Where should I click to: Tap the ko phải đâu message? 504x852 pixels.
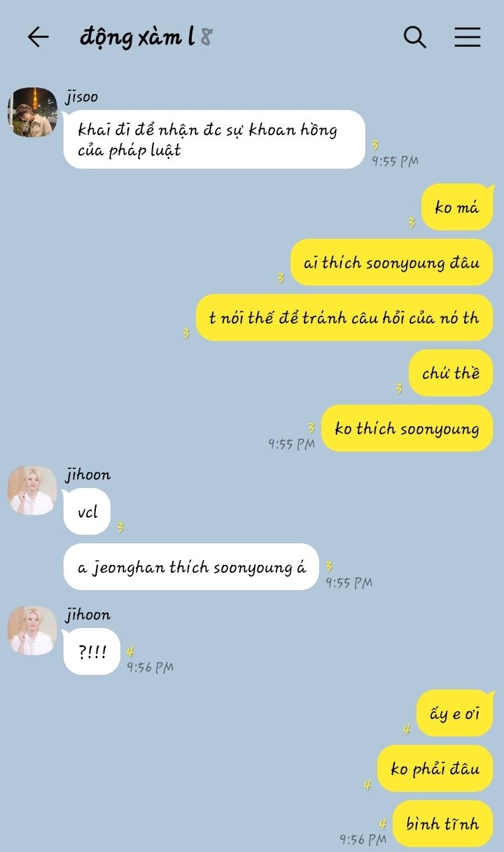point(435,769)
